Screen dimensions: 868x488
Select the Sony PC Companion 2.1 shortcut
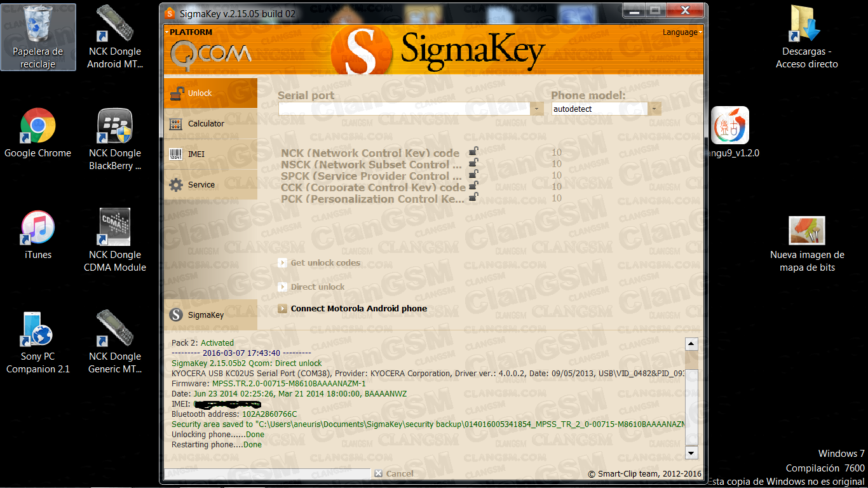(38, 342)
